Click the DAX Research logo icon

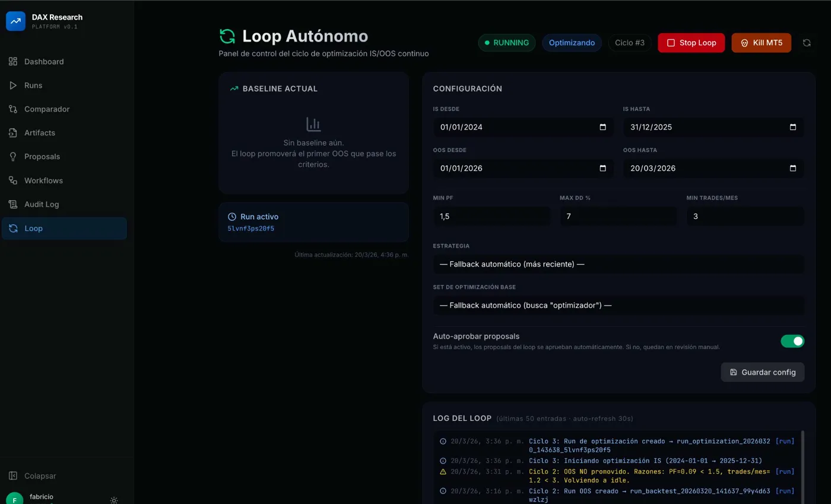coord(15,20)
